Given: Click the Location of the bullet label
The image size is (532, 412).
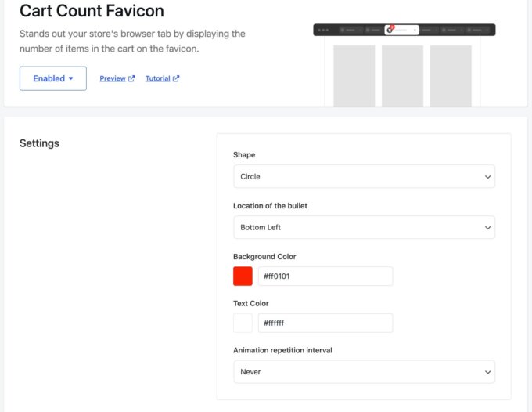Looking at the screenshot, I should click(x=270, y=206).
